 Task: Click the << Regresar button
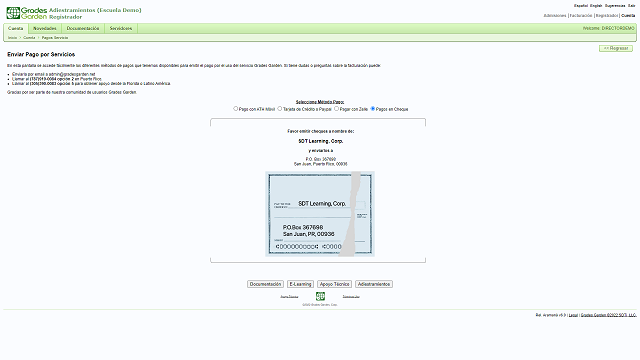tap(616, 48)
